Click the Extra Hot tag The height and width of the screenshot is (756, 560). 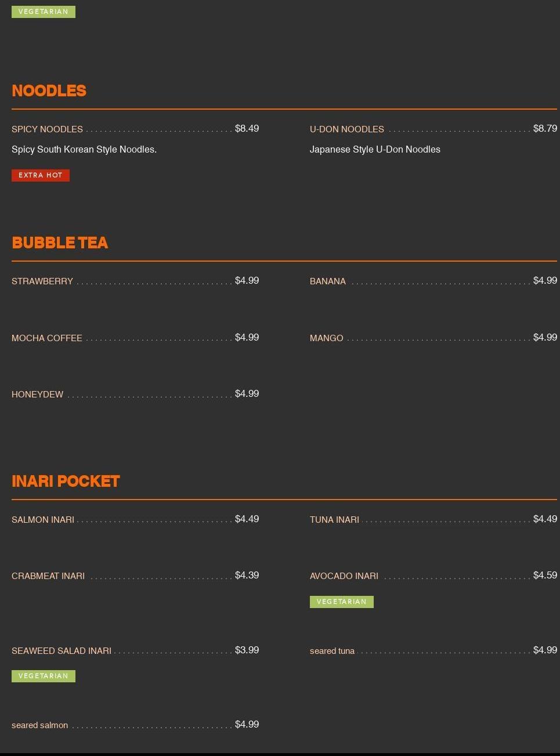pyautogui.click(x=41, y=175)
